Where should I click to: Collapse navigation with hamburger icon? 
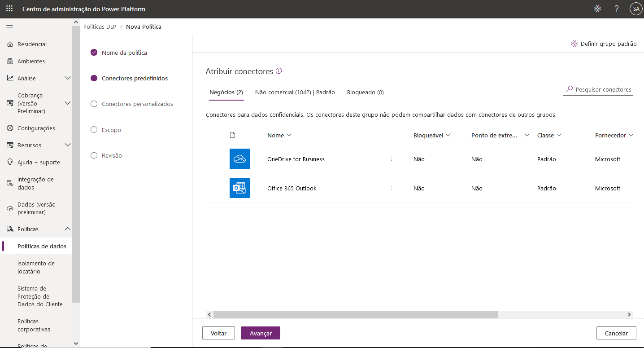click(x=9, y=27)
